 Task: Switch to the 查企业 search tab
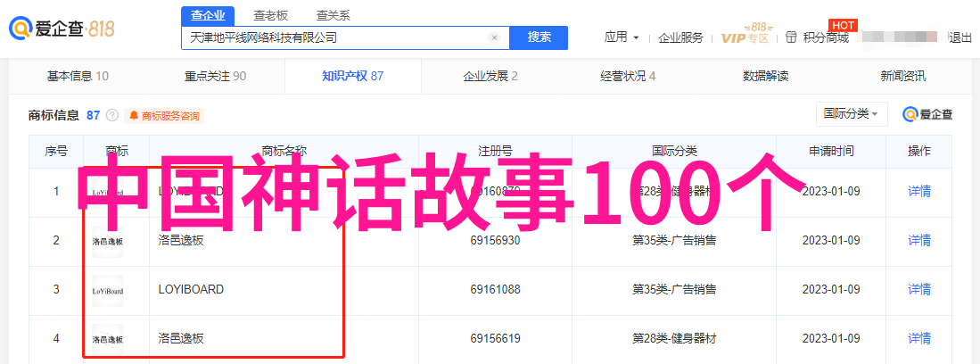(x=208, y=16)
